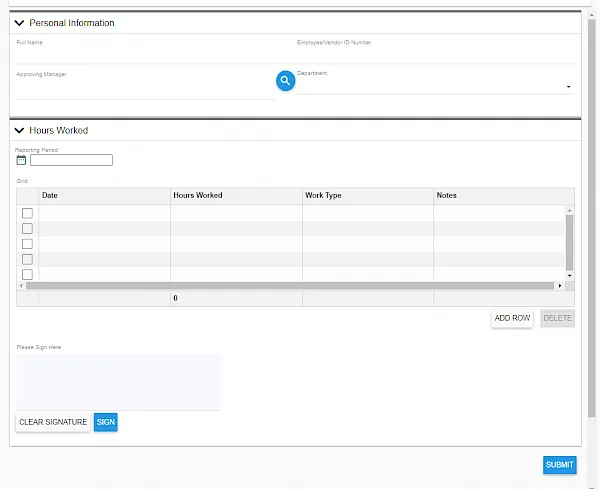Click the Hours Worked section title

pyautogui.click(x=59, y=130)
